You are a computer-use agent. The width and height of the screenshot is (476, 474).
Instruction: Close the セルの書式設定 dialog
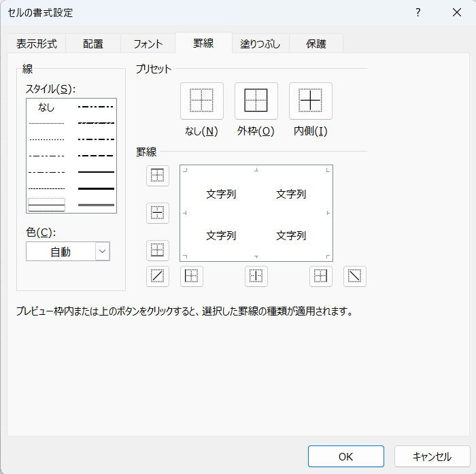click(457, 12)
